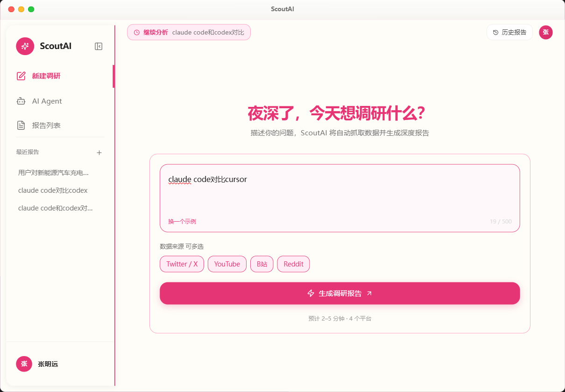Toggle the Reddit data source
This screenshot has height=392, width=565.
coord(294,264)
